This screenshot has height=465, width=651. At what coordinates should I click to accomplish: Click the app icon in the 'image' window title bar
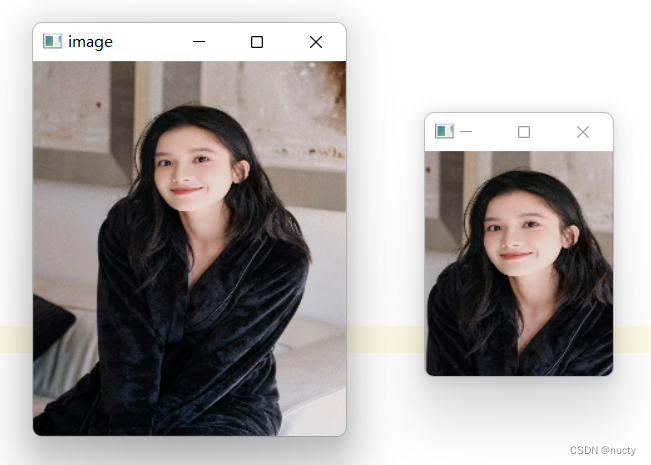click(52, 41)
